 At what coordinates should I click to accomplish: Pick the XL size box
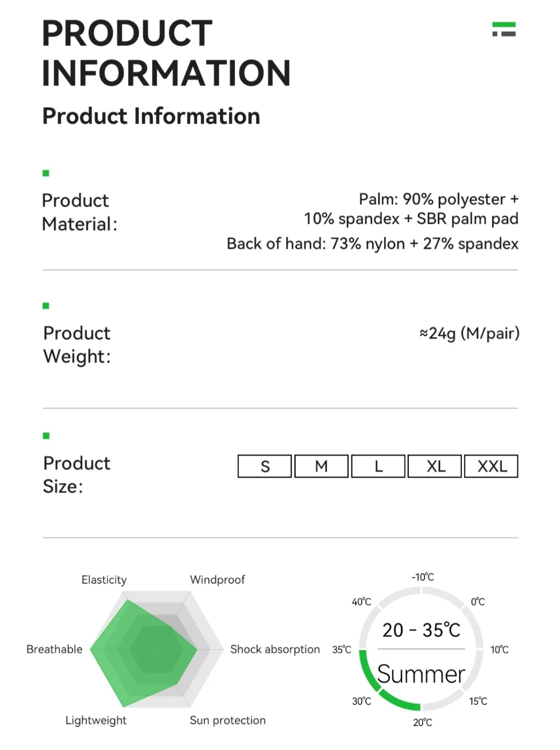tap(435, 466)
